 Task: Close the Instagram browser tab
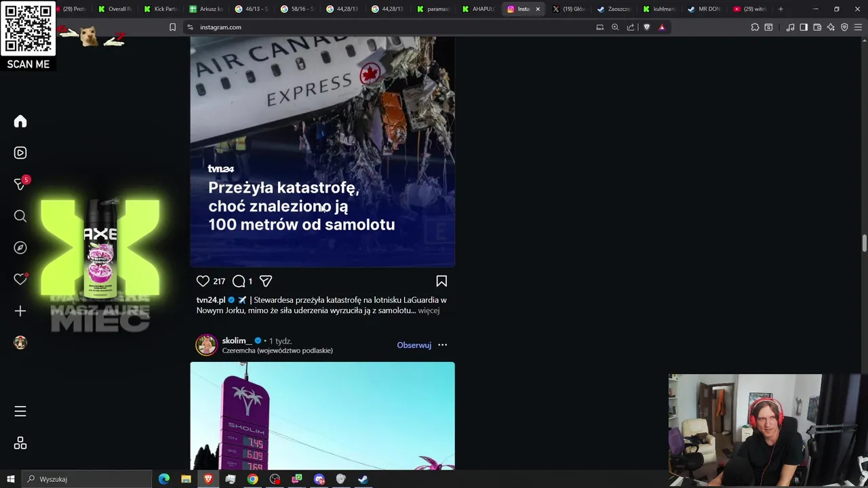pyautogui.click(x=538, y=9)
